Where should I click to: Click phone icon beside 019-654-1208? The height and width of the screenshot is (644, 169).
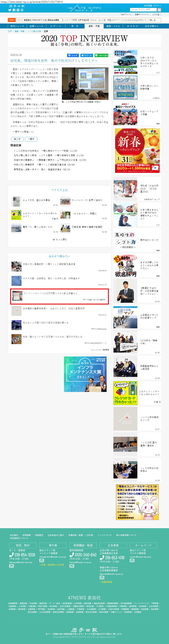pyautogui.click(x=11, y=555)
